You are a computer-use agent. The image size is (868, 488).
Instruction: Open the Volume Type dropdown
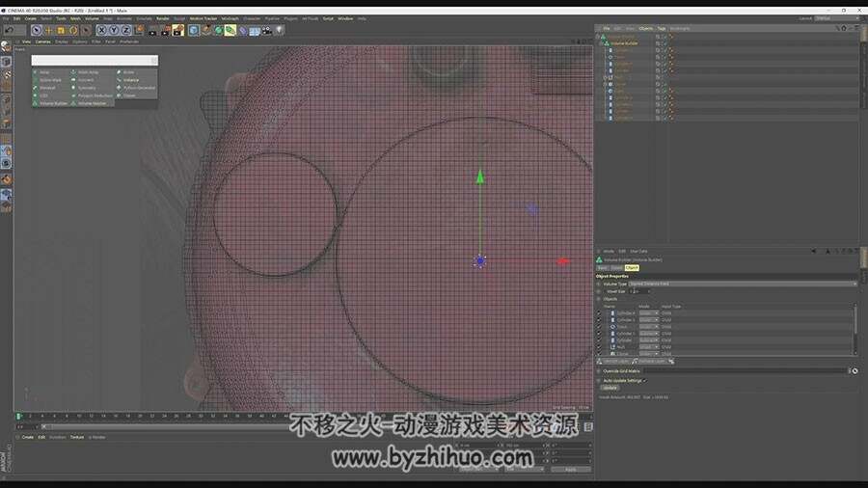(743, 284)
